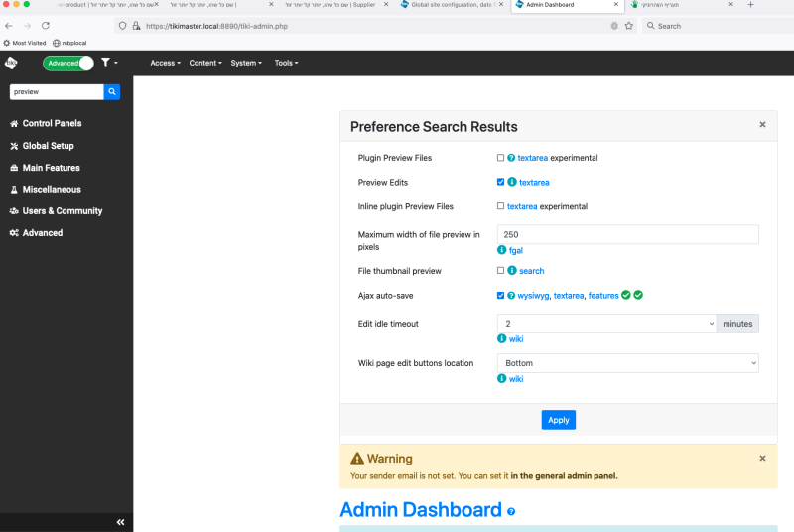Click help icon beside Admin Dashboard heading

tap(511, 512)
